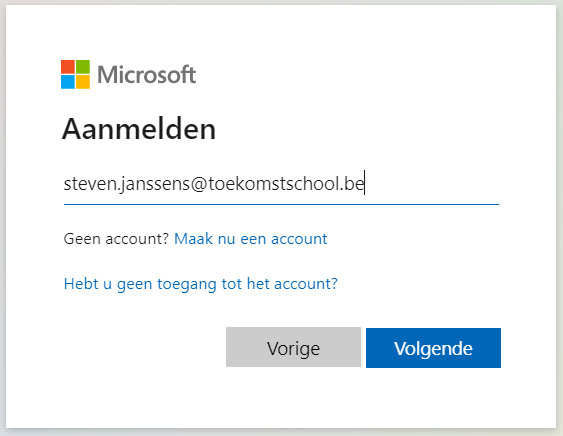This screenshot has width=563, height=436.
Task: Click the Aanmelden heading
Action: click(x=139, y=129)
